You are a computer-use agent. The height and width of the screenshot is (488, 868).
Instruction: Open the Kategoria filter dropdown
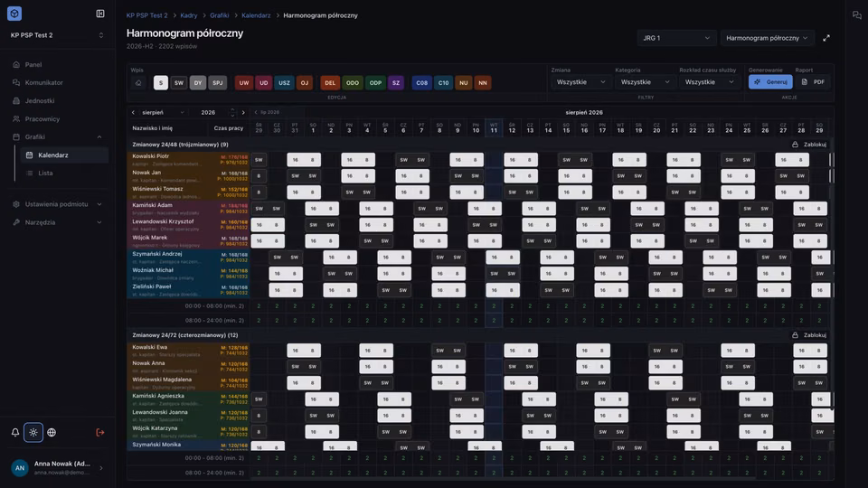click(x=645, y=82)
